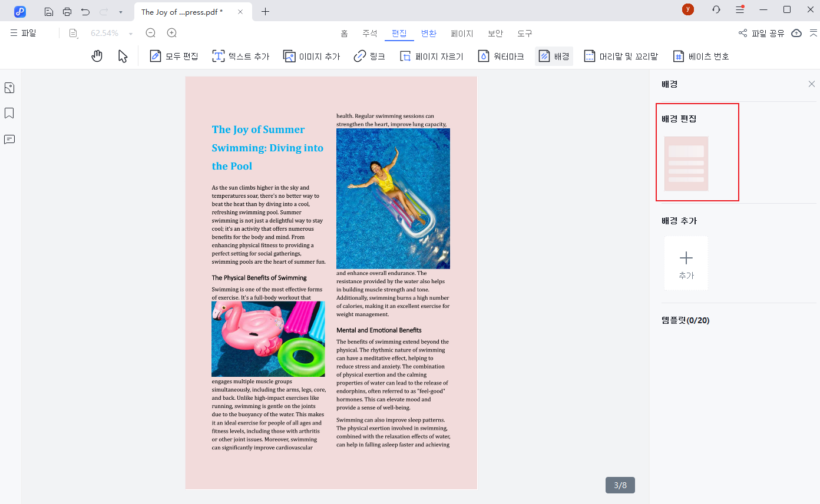Click the 워터마크 toolbar button
The width and height of the screenshot is (820, 504).
pyautogui.click(x=501, y=56)
